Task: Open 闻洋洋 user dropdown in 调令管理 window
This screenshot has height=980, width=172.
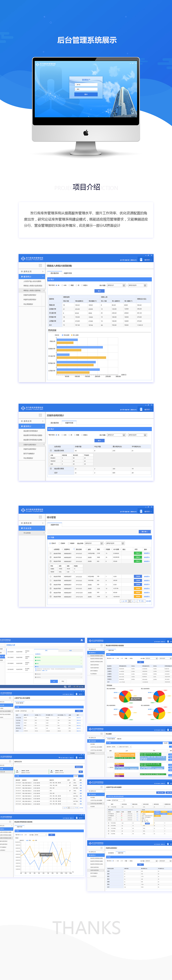Action: (148, 512)
